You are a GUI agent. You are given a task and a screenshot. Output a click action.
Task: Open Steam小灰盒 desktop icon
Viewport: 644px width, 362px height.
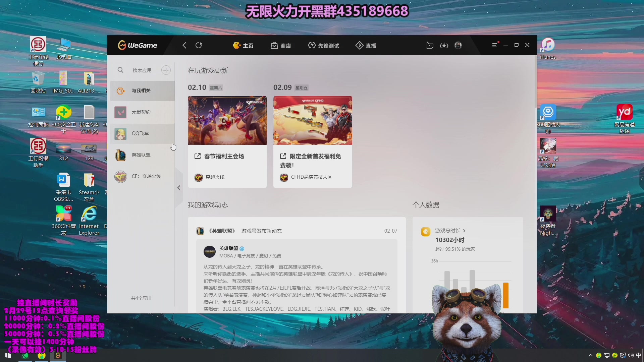coord(89,187)
